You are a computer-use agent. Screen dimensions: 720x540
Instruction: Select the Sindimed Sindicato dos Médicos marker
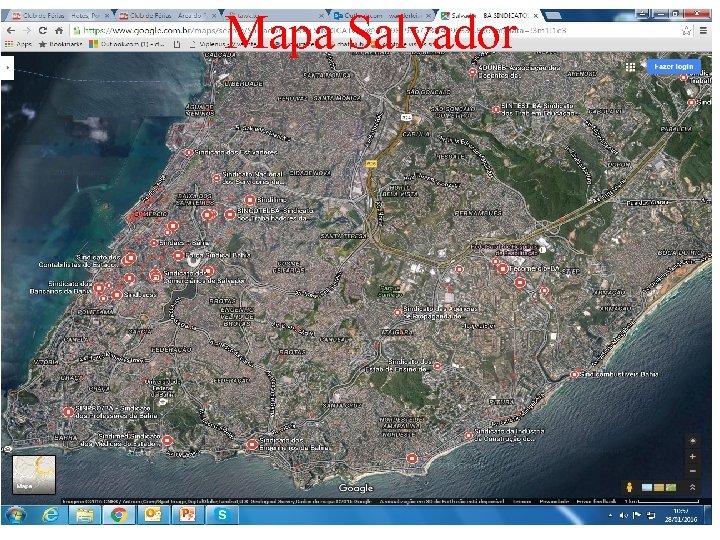pyautogui.click(x=167, y=441)
